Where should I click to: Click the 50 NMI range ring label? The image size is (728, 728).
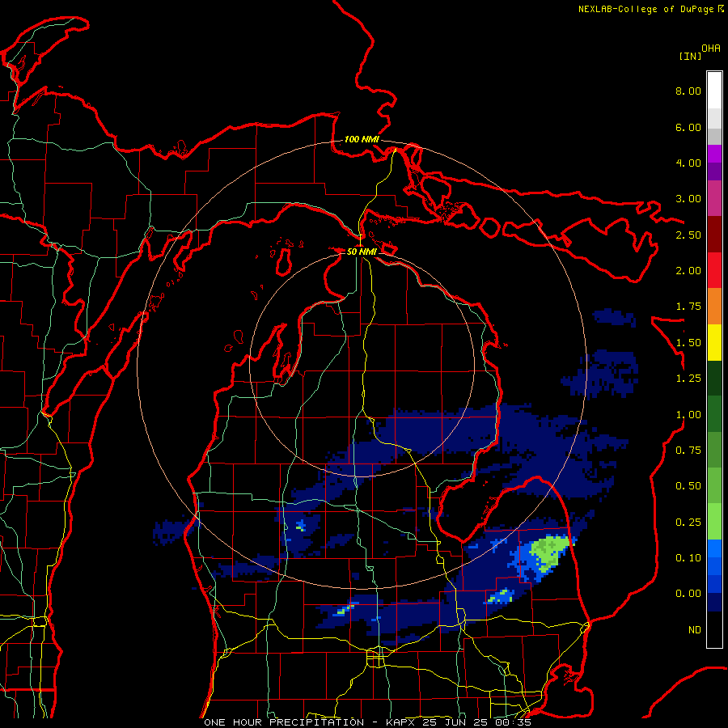[362, 252]
